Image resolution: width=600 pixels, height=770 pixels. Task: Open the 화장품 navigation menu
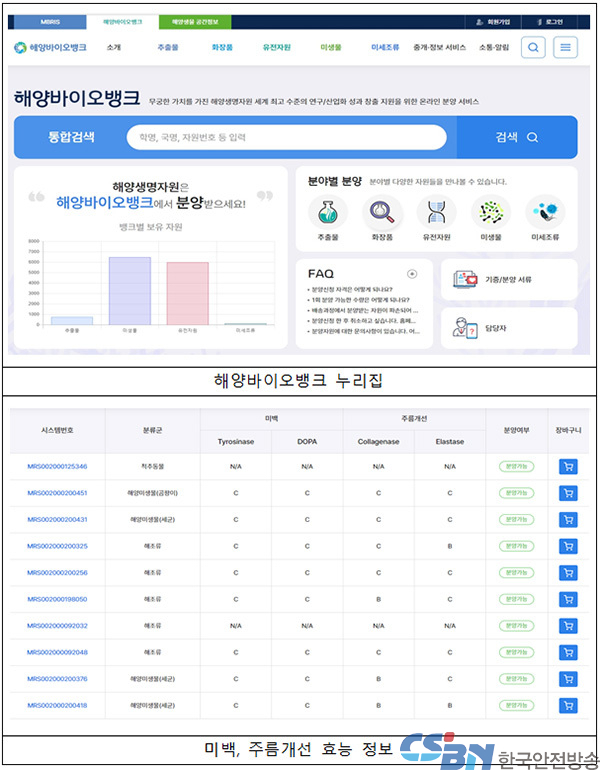point(222,48)
